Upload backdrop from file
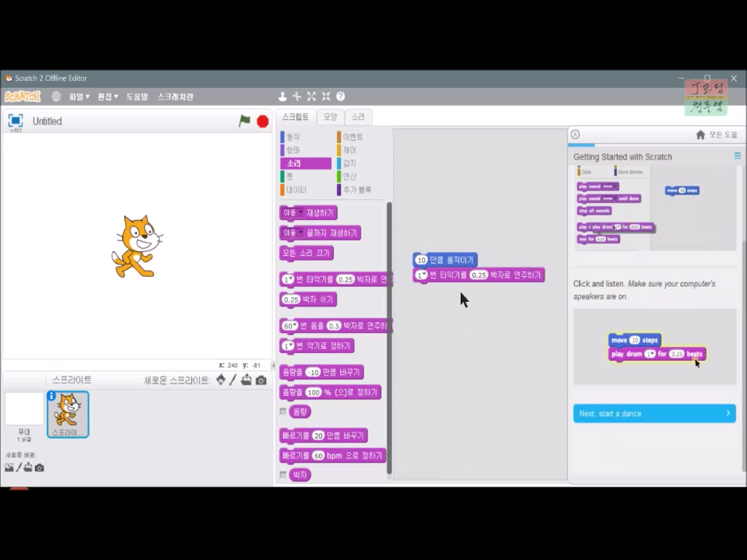 (28, 467)
